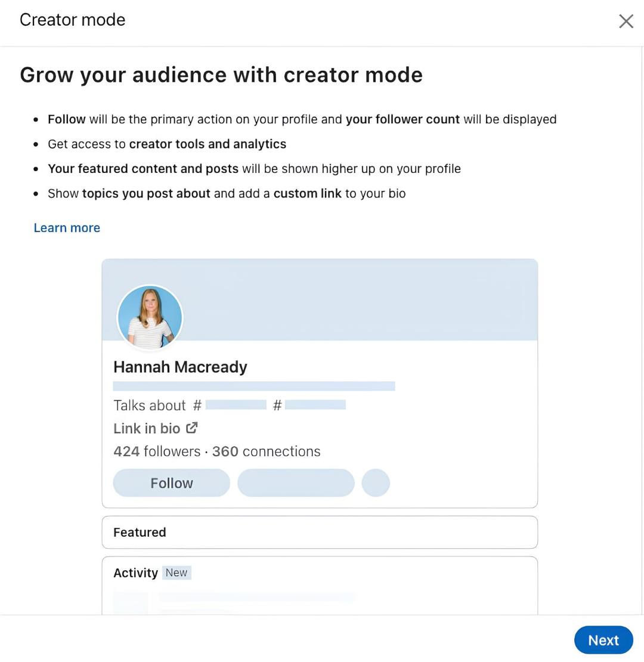Click the profile banner background area
This screenshot has width=644, height=662.
359,300
